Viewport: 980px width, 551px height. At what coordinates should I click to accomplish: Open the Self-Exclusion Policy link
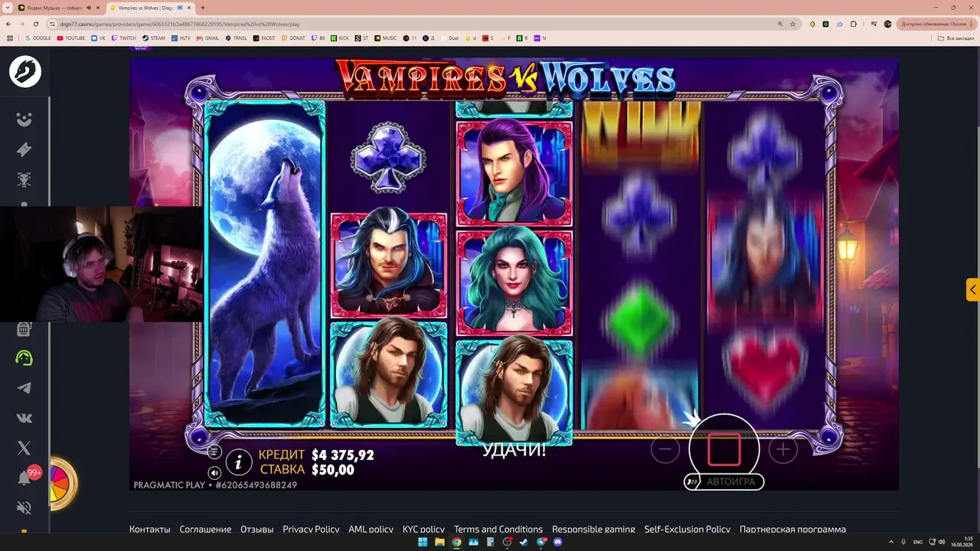pos(688,529)
